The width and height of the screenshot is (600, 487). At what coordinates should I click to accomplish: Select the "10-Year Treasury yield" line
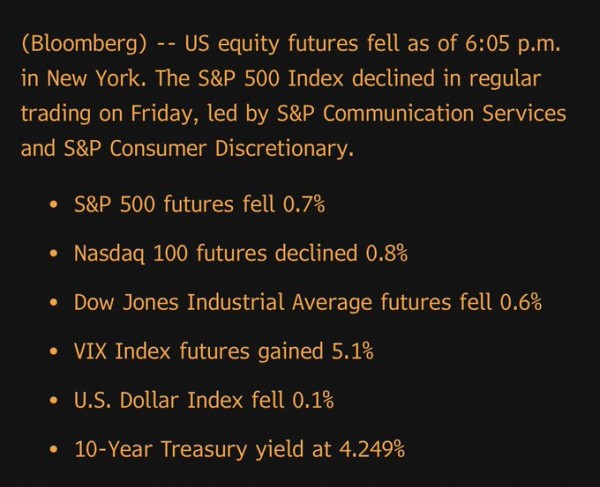point(238,450)
